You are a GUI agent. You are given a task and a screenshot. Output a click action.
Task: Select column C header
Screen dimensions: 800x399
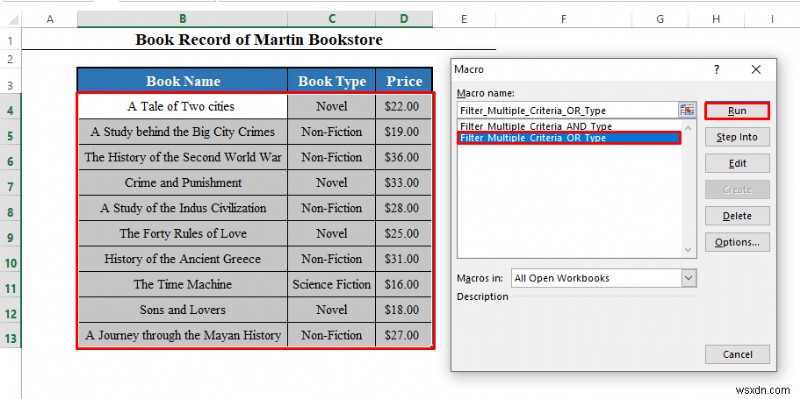[x=332, y=19]
